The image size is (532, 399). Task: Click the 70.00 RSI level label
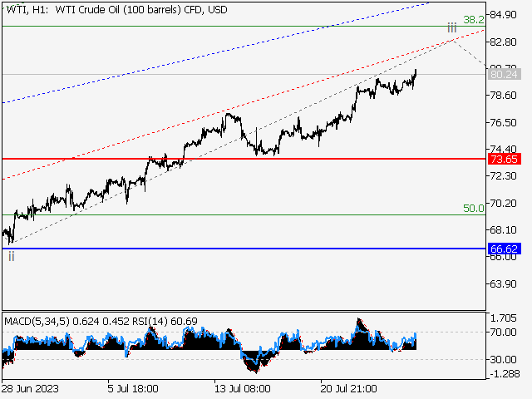tap(504, 332)
